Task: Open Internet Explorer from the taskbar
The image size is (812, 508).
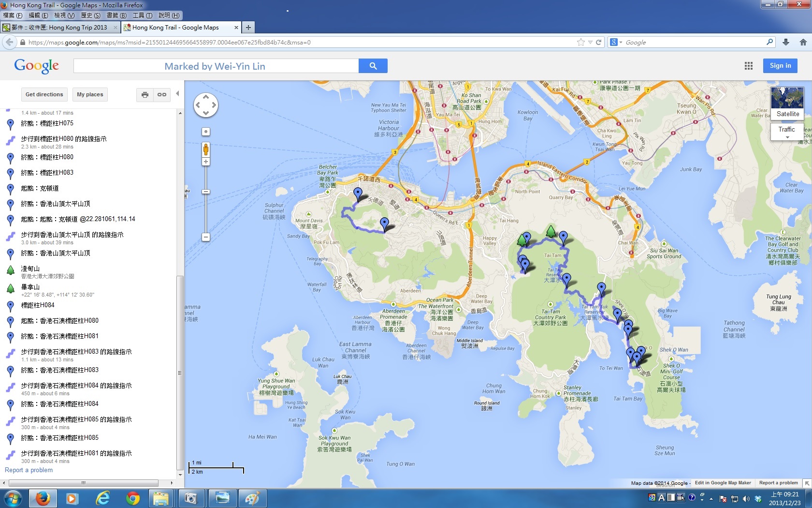Action: [102, 498]
